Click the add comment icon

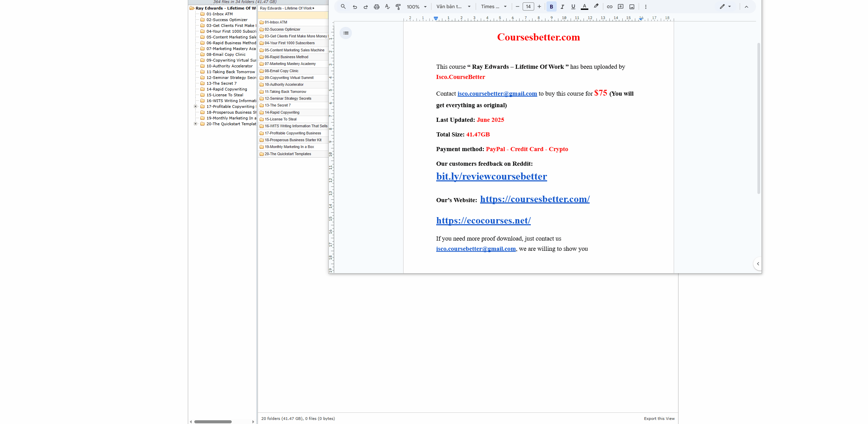pos(621,7)
